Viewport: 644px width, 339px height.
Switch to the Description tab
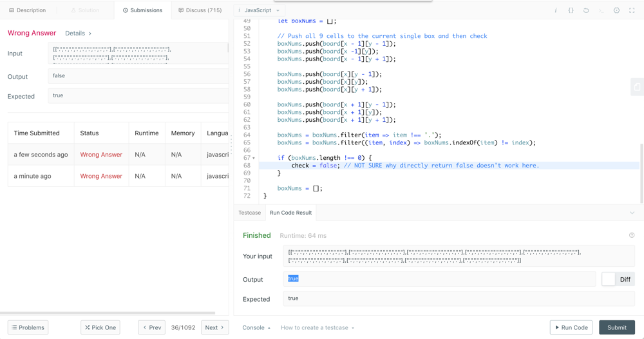click(27, 10)
